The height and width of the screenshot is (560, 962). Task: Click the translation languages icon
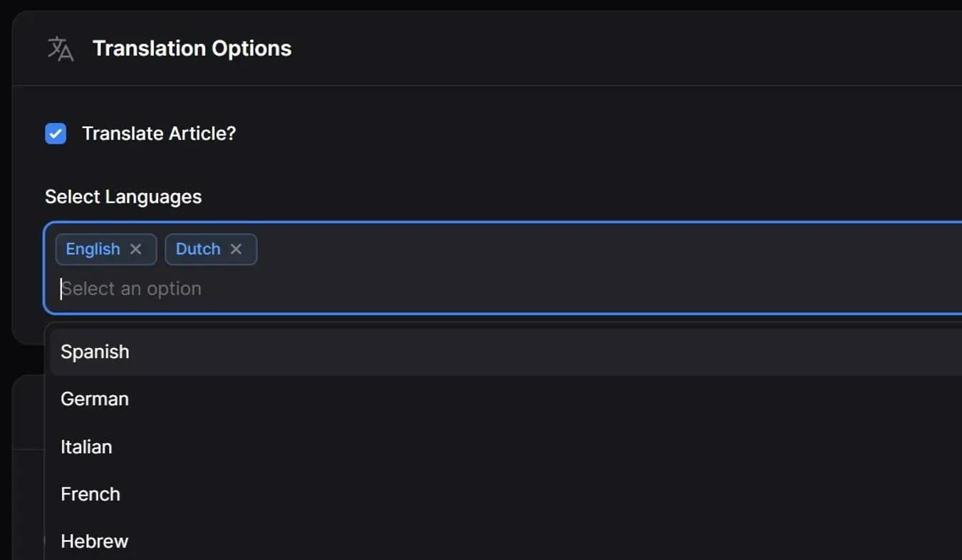point(60,48)
